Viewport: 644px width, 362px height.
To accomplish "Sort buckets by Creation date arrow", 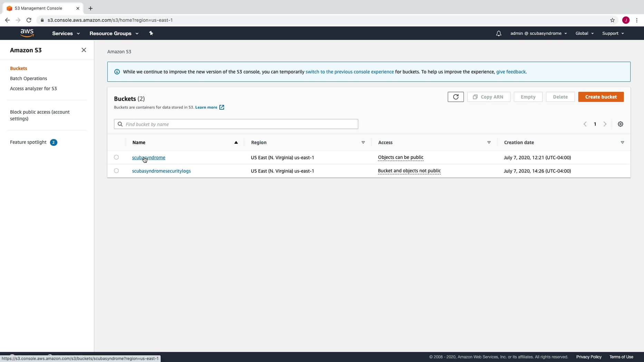I will pyautogui.click(x=622, y=142).
